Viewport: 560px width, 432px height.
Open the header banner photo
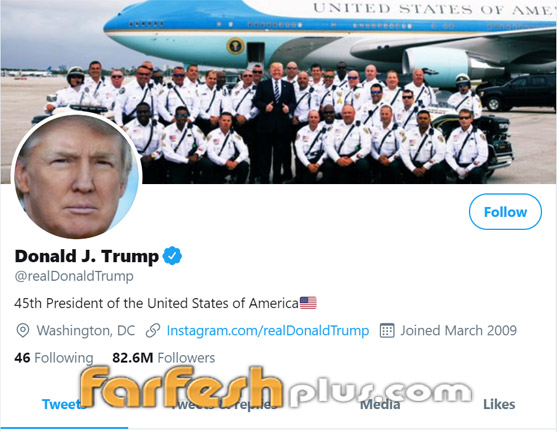(x=279, y=92)
